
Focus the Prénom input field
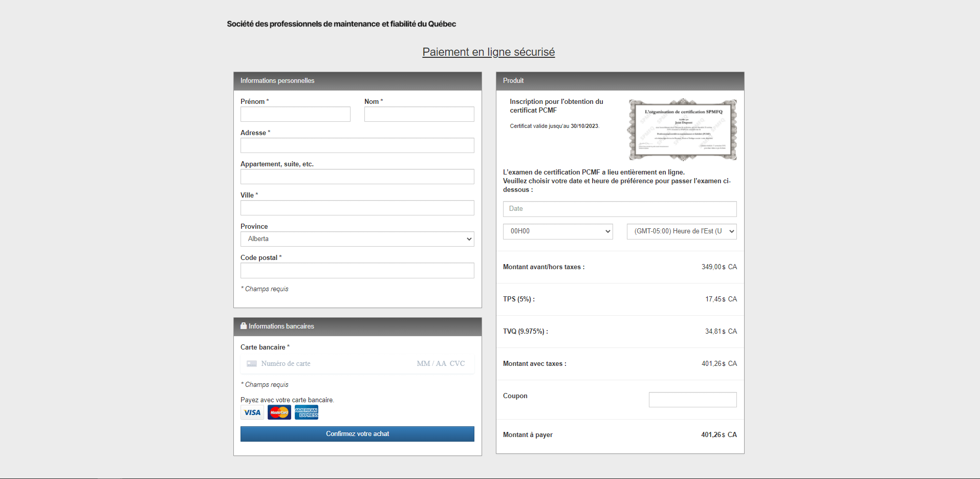pos(295,114)
